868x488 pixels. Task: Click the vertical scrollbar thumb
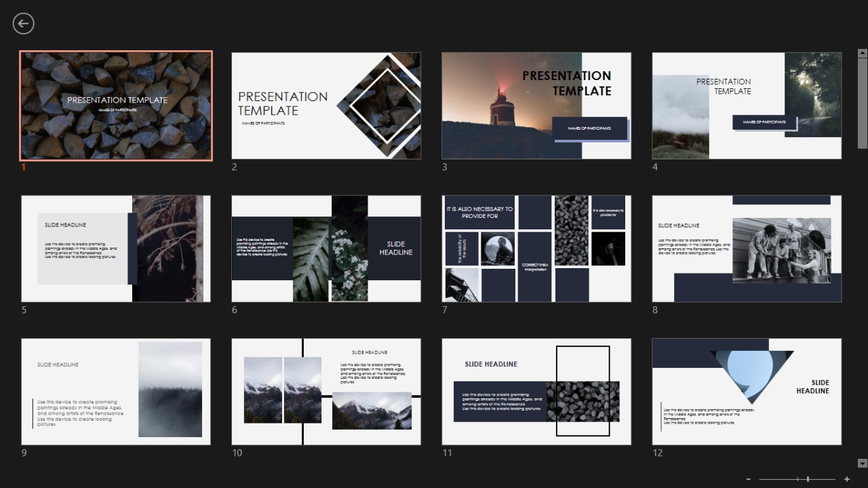click(x=863, y=102)
